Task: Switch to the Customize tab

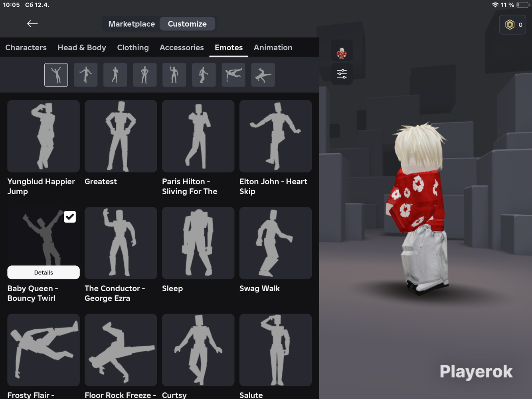Action: click(187, 24)
